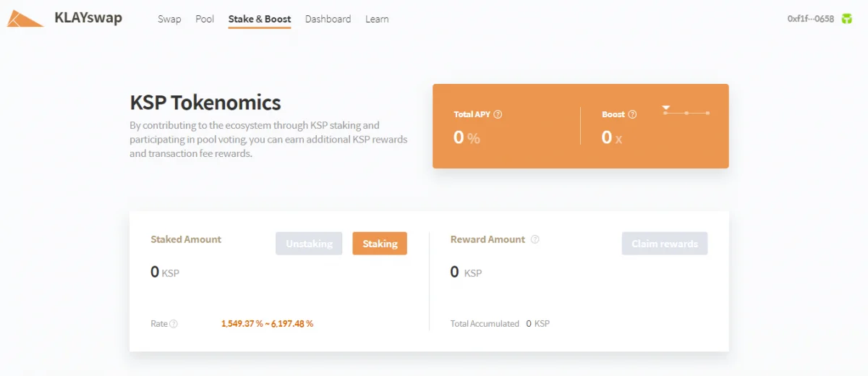Open the Pool page
The width and height of the screenshot is (868, 376).
[x=205, y=19]
